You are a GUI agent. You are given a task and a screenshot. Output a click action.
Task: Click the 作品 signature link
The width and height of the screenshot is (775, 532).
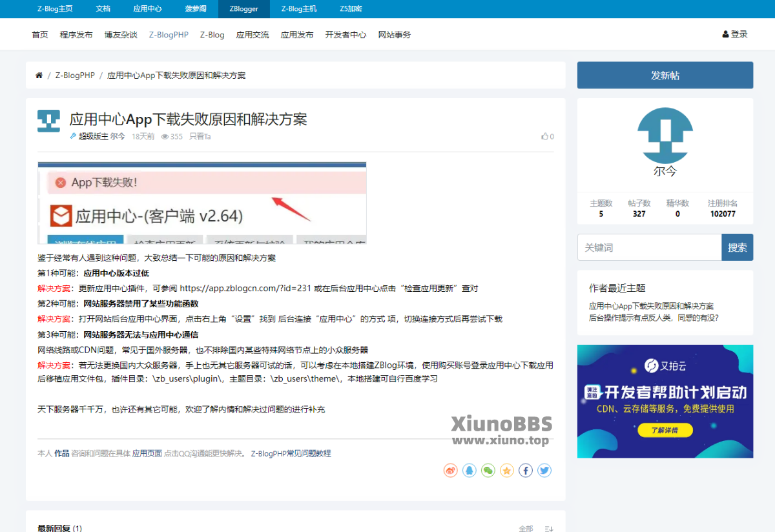pos(61,454)
